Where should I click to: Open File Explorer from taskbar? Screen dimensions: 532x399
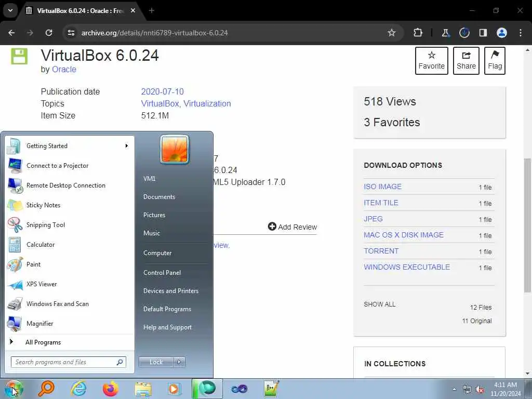pos(143,389)
